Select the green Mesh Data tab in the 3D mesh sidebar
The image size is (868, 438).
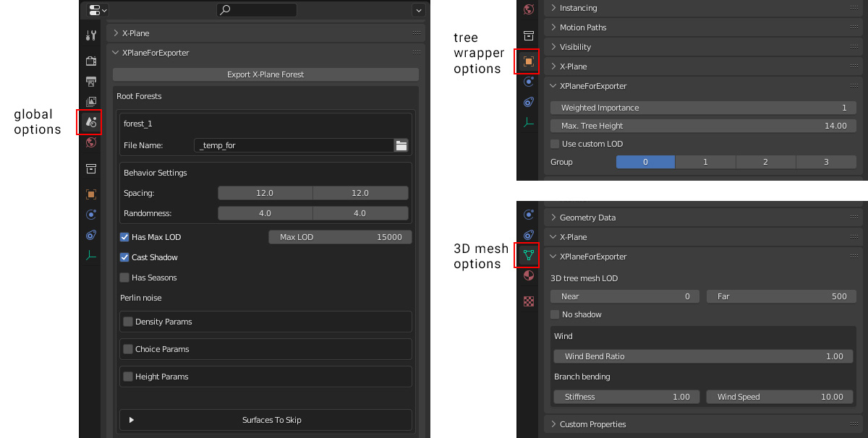[x=529, y=255]
